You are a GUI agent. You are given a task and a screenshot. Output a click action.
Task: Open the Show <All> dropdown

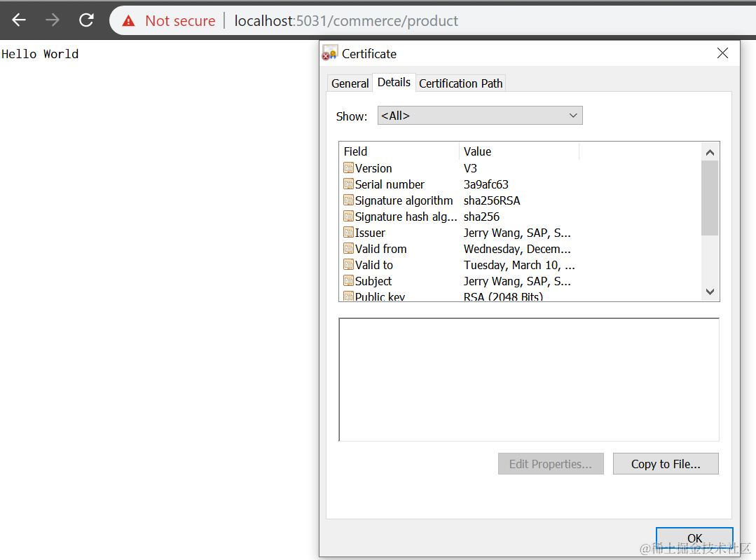(x=480, y=116)
